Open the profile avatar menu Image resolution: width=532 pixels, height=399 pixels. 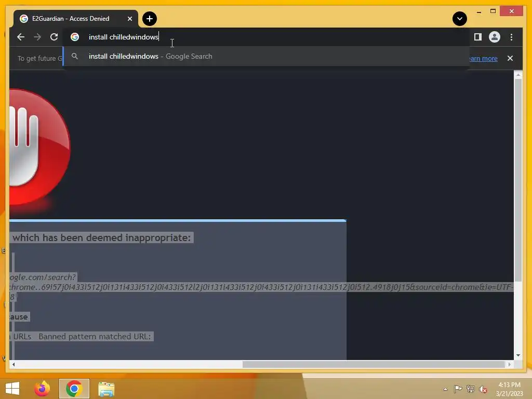click(x=495, y=37)
